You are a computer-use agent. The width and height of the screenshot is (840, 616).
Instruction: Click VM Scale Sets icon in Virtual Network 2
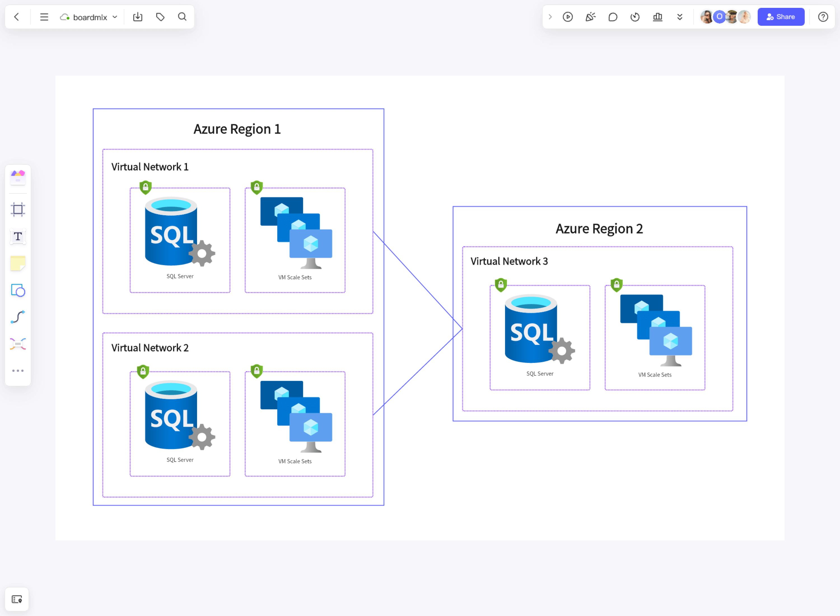pos(296,417)
